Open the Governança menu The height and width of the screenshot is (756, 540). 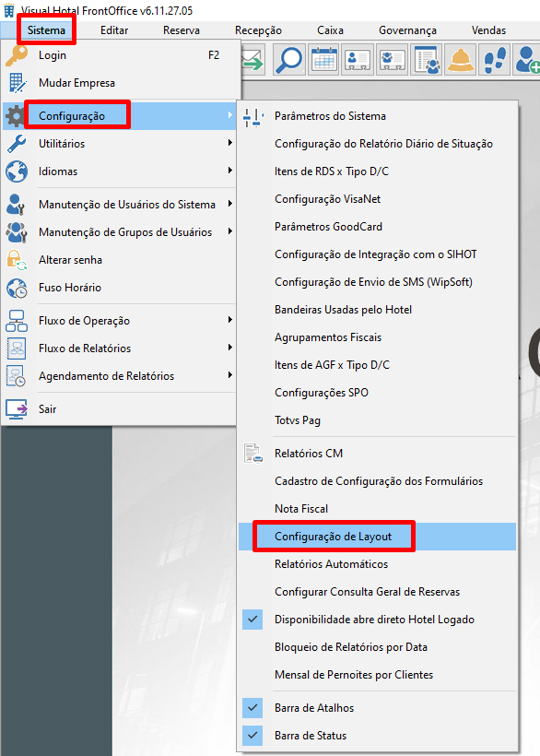point(407,30)
